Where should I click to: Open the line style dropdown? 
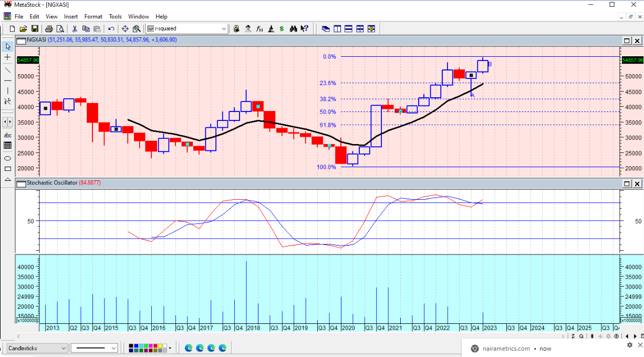click(x=113, y=348)
